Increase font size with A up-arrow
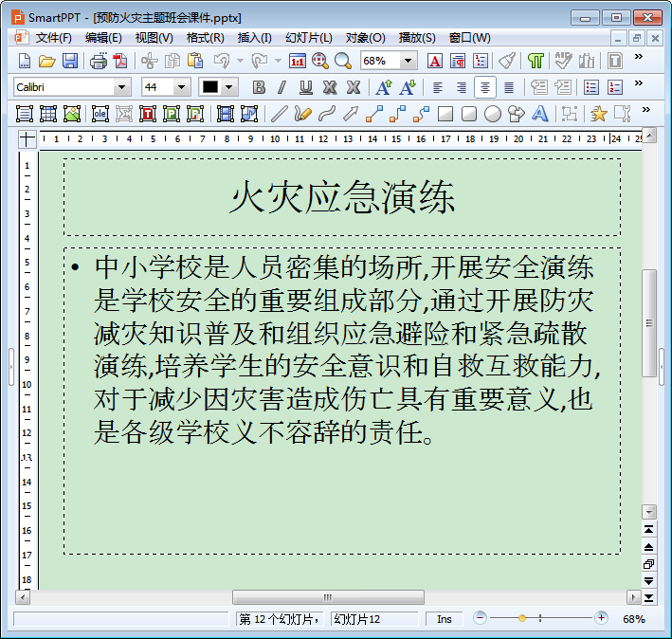 click(384, 87)
